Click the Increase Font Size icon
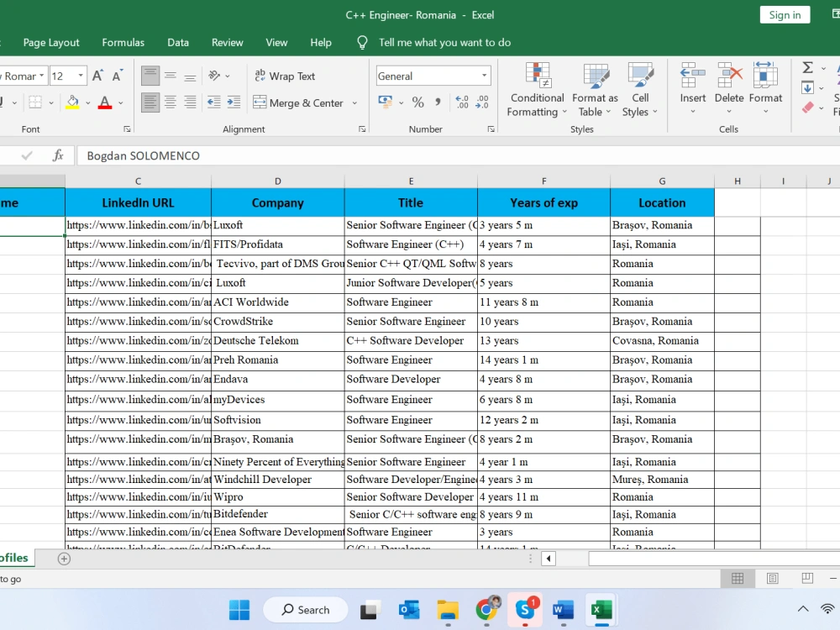Screen dimensions: 840x630 point(97,76)
